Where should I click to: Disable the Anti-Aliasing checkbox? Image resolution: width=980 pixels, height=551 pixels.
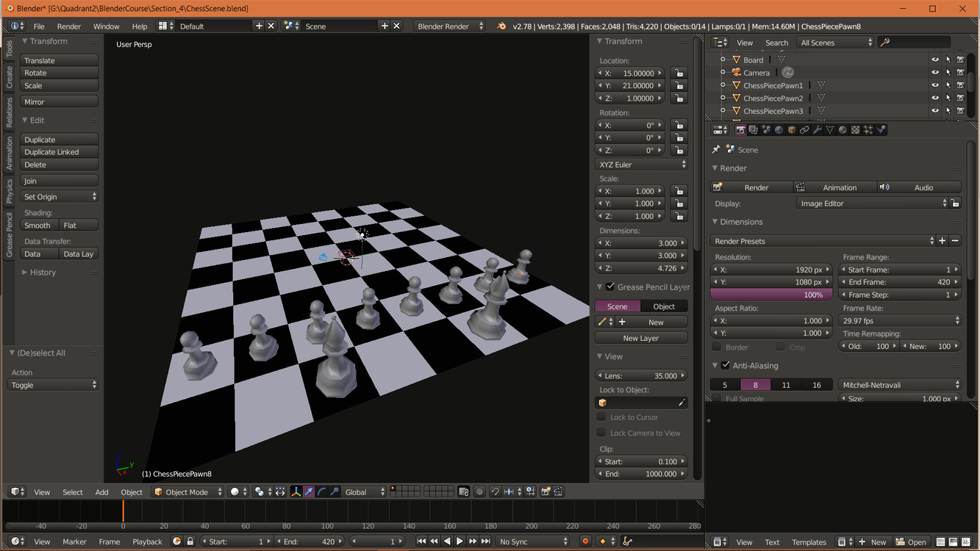[726, 365]
